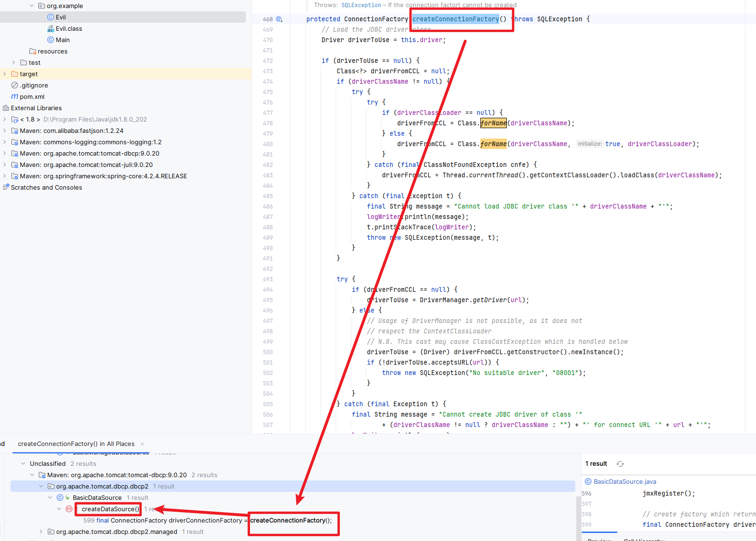
Task: Collapse the BasicDataSource results node
Action: click(50, 497)
